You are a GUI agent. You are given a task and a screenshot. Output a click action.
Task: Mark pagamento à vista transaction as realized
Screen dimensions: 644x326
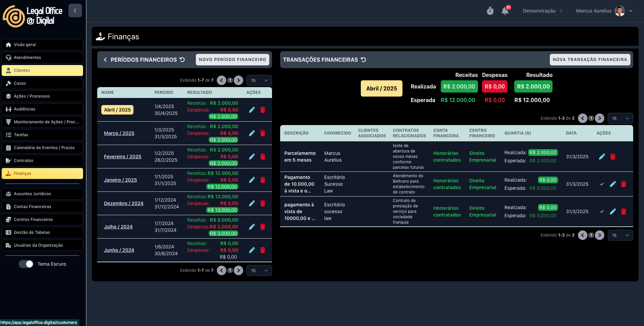(x=602, y=211)
